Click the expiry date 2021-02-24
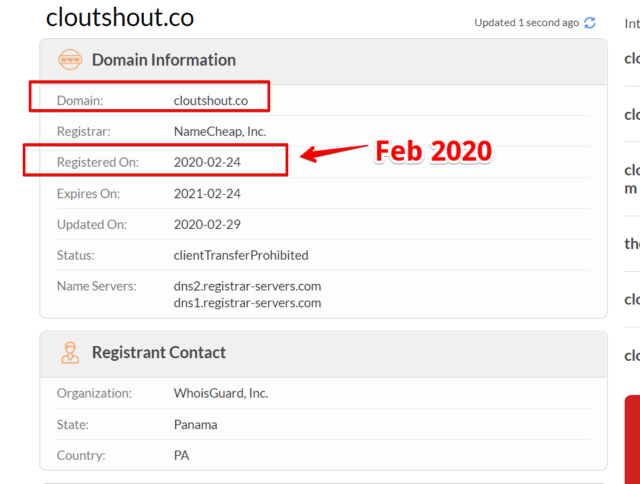This screenshot has width=640, height=484. tap(207, 193)
